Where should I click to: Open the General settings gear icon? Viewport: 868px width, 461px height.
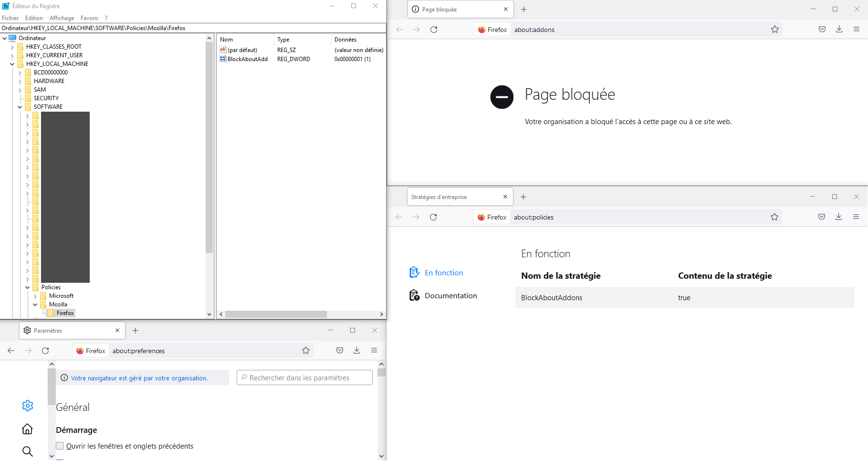pos(28,406)
